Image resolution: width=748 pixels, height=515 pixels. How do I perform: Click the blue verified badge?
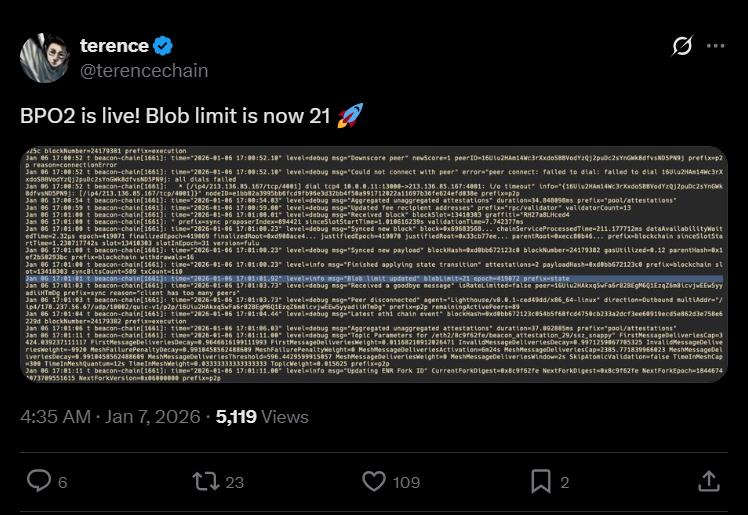click(166, 46)
